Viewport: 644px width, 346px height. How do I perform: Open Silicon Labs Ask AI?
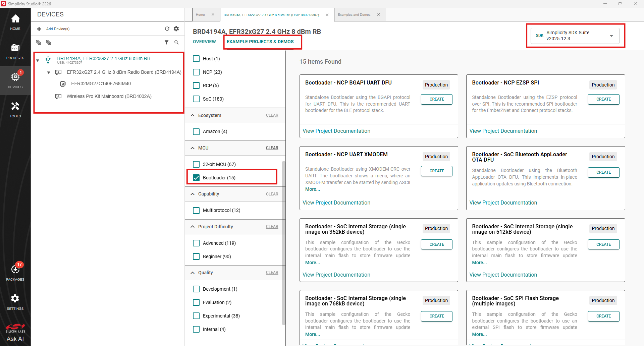[15, 333]
